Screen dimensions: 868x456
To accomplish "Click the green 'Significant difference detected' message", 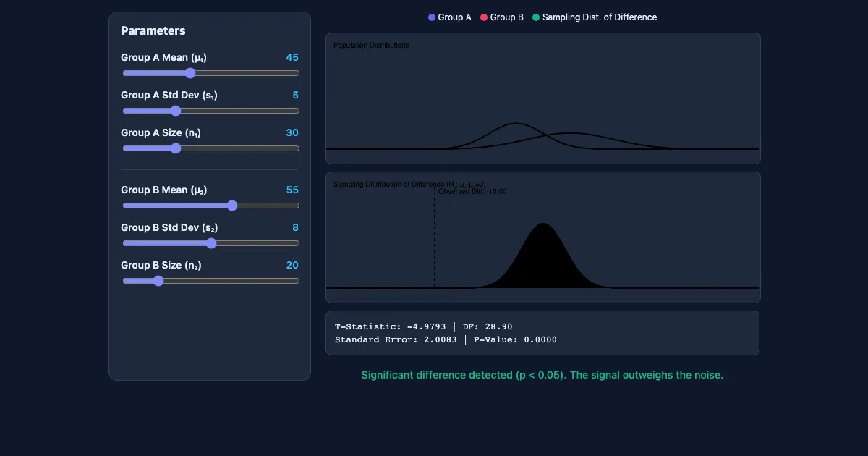I will tap(542, 375).
